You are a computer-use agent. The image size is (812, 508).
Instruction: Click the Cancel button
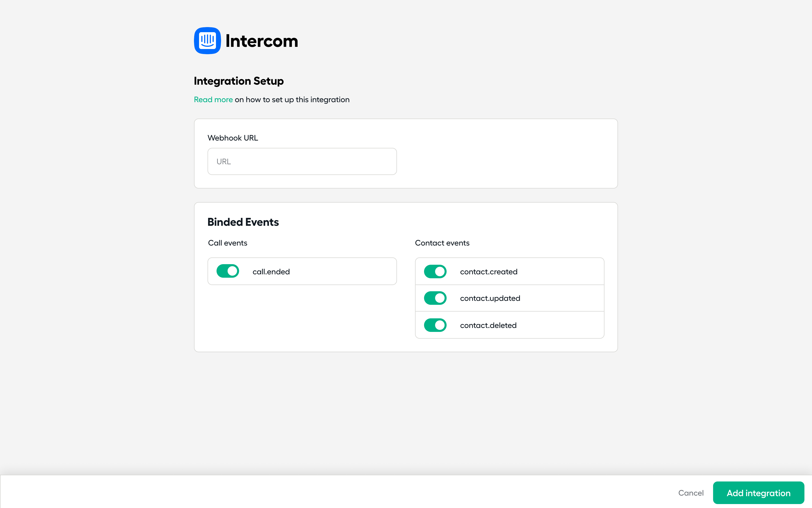pos(691,493)
